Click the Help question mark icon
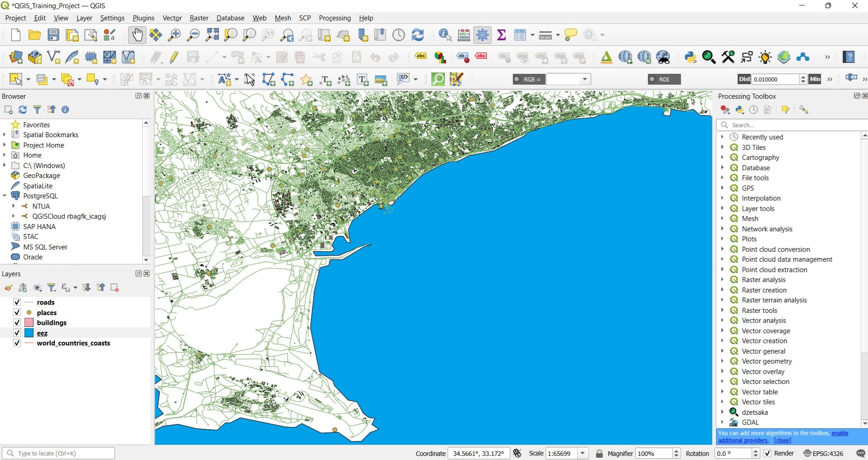The height and width of the screenshot is (460, 868). point(849,57)
